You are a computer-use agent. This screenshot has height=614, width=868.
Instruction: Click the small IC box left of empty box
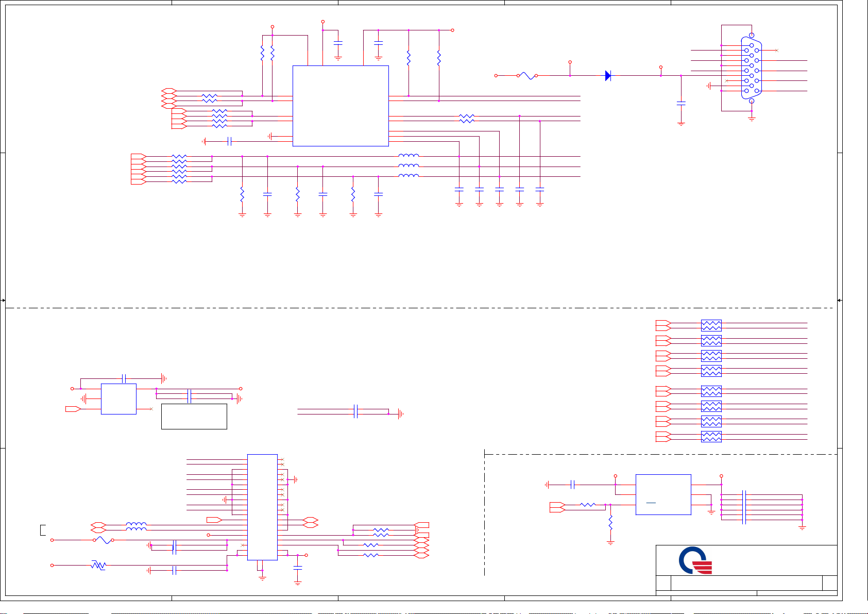[118, 399]
